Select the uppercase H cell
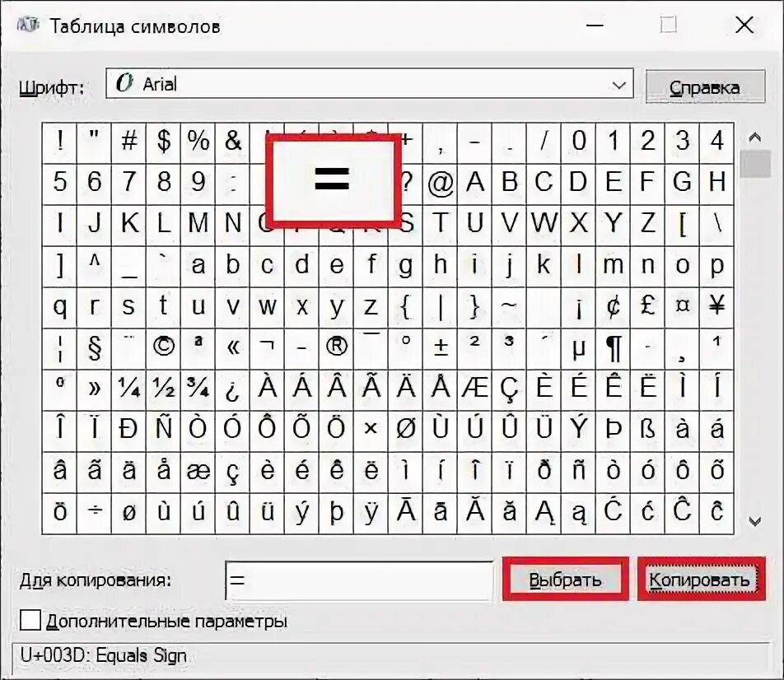This screenshot has height=680, width=784. pos(716,184)
